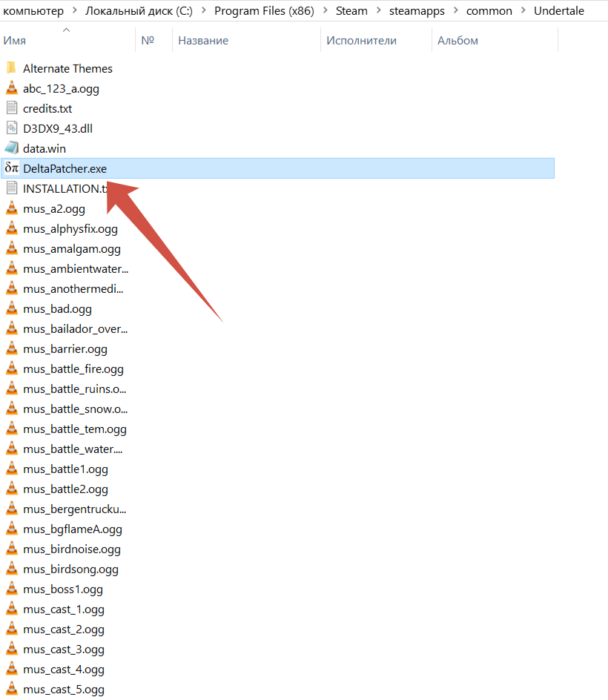Image resolution: width=608 pixels, height=700 pixels.
Task: Expand breadcrumb chevron after Program Files (x86)
Action: click(325, 10)
